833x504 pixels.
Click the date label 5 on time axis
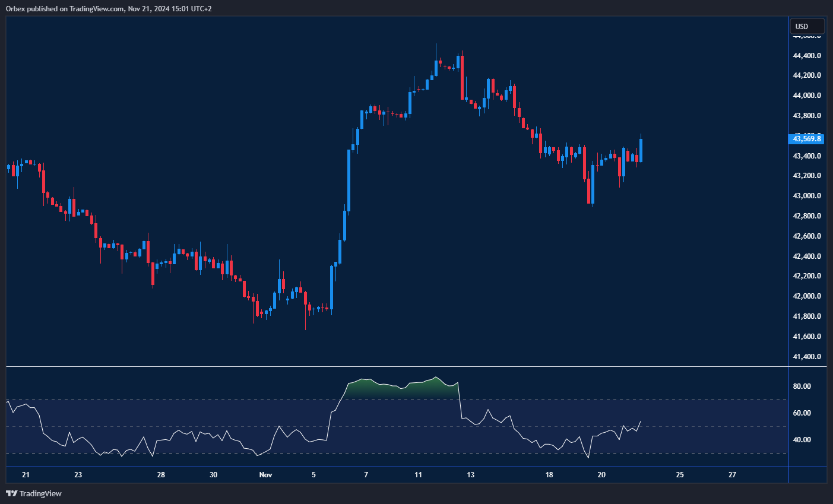(x=314, y=475)
